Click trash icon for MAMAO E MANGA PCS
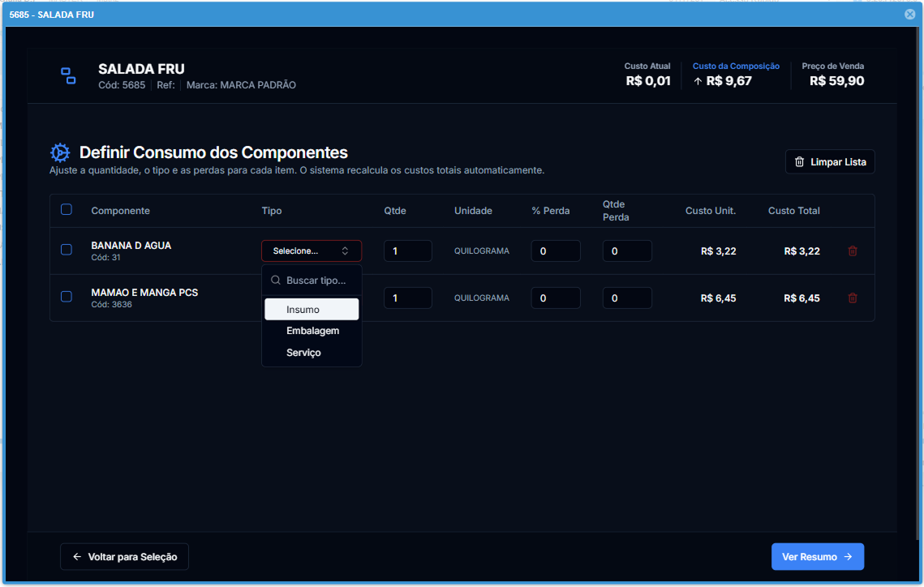 pos(853,298)
